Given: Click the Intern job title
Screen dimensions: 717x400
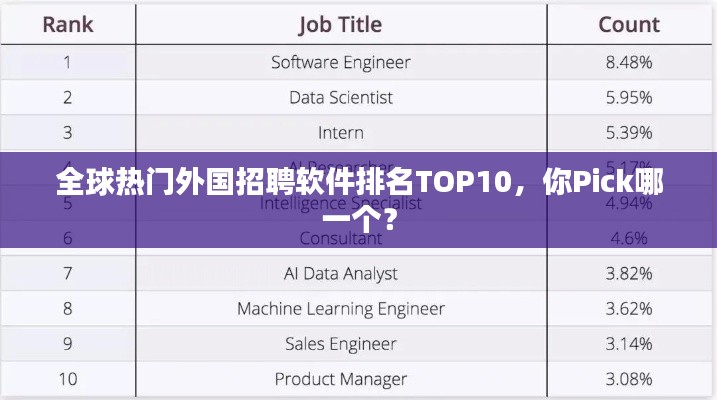Looking at the screenshot, I should click(340, 132).
